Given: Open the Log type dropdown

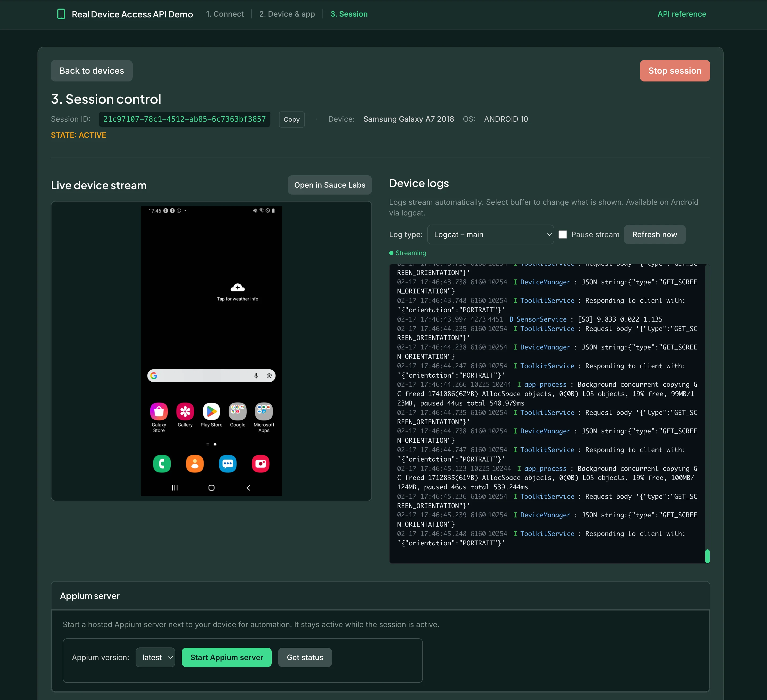Looking at the screenshot, I should coord(490,235).
